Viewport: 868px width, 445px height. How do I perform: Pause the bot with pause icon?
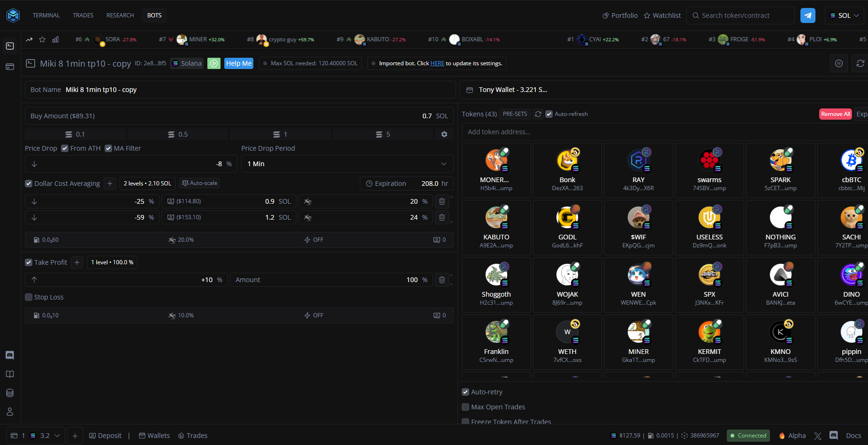(x=839, y=63)
